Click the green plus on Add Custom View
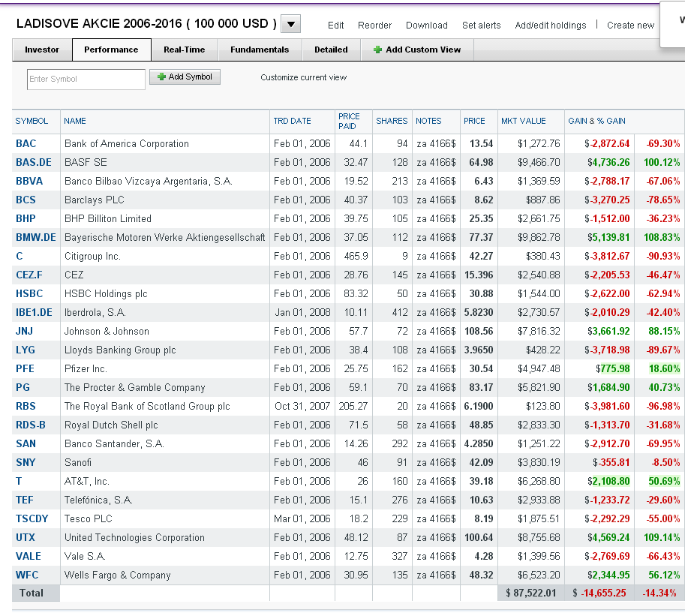Screen dimensions: 685x616 (x=378, y=50)
